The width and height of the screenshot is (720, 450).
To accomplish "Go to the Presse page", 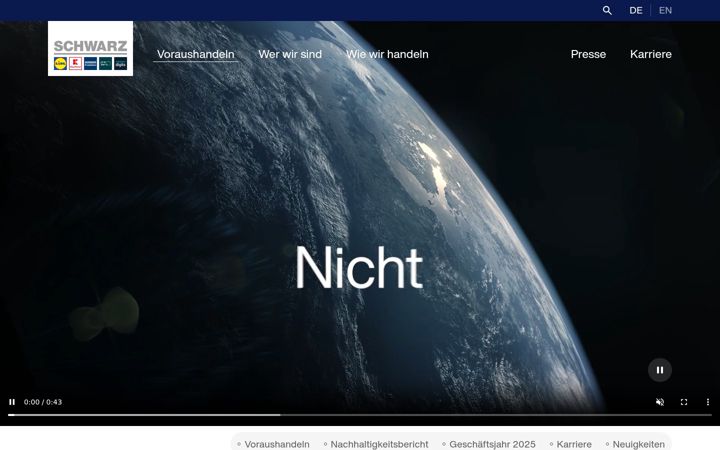I will [588, 54].
